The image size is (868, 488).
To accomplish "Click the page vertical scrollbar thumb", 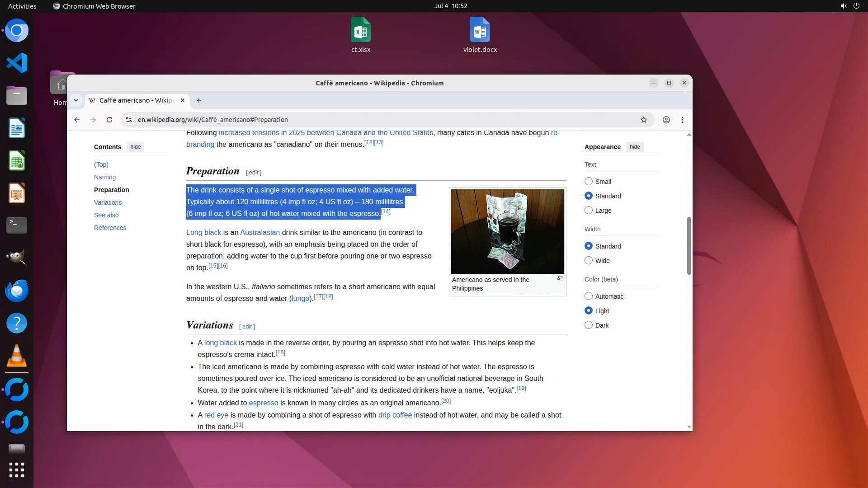I will (689, 245).
